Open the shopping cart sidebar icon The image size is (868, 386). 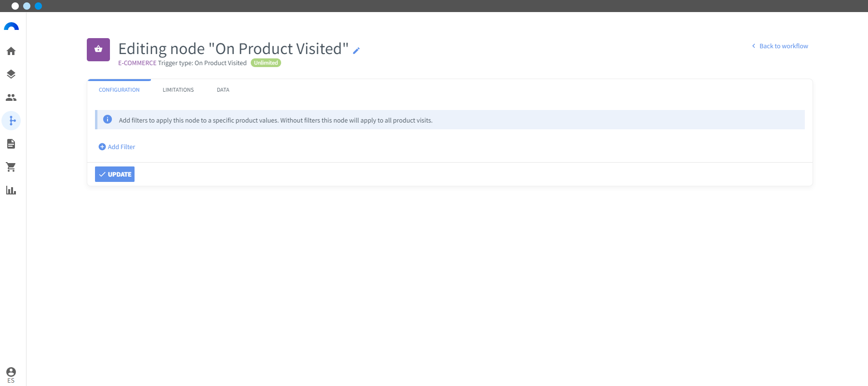coord(11,167)
